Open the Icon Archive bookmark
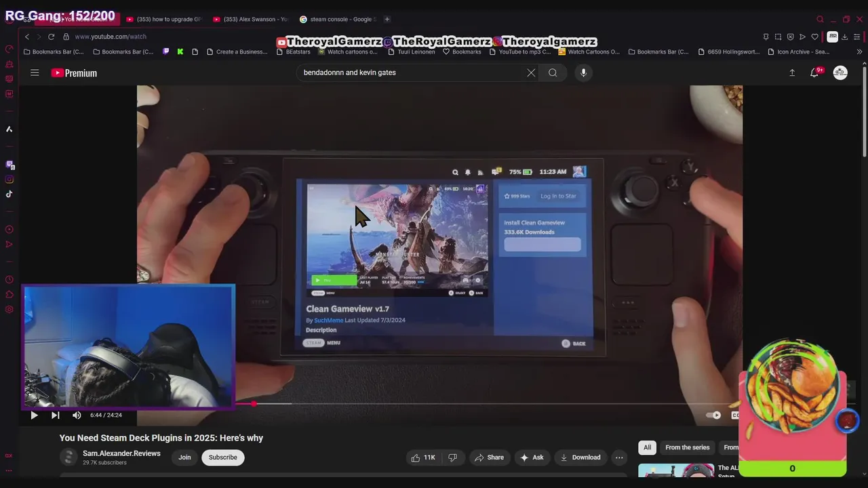 [x=798, y=52]
